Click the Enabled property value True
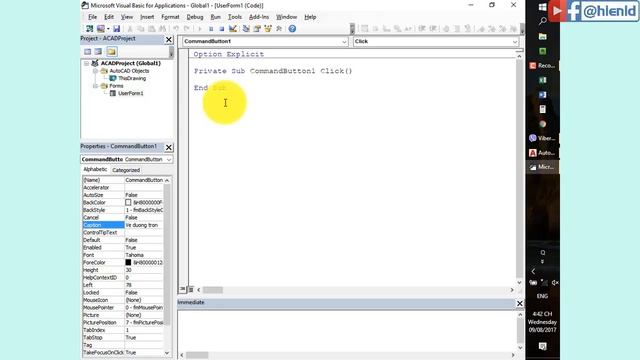The image size is (640, 360). point(144,247)
